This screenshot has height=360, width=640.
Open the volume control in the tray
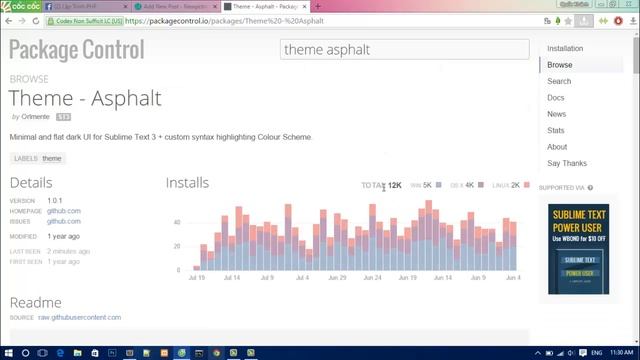[571, 353]
